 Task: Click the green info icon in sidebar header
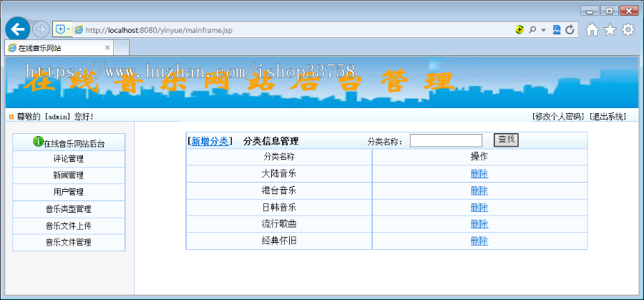click(38, 142)
